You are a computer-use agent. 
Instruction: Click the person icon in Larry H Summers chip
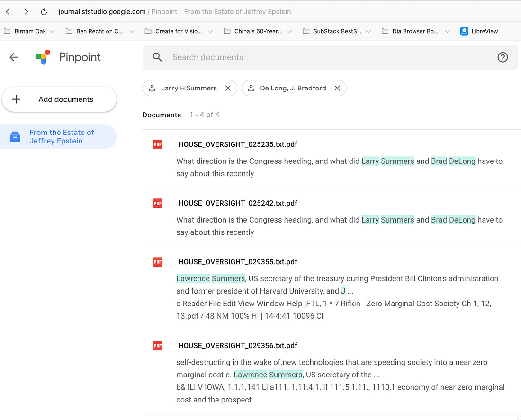152,88
